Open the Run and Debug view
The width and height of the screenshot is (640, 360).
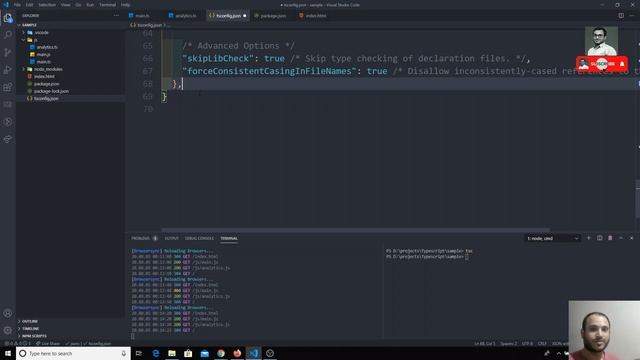coord(8,70)
